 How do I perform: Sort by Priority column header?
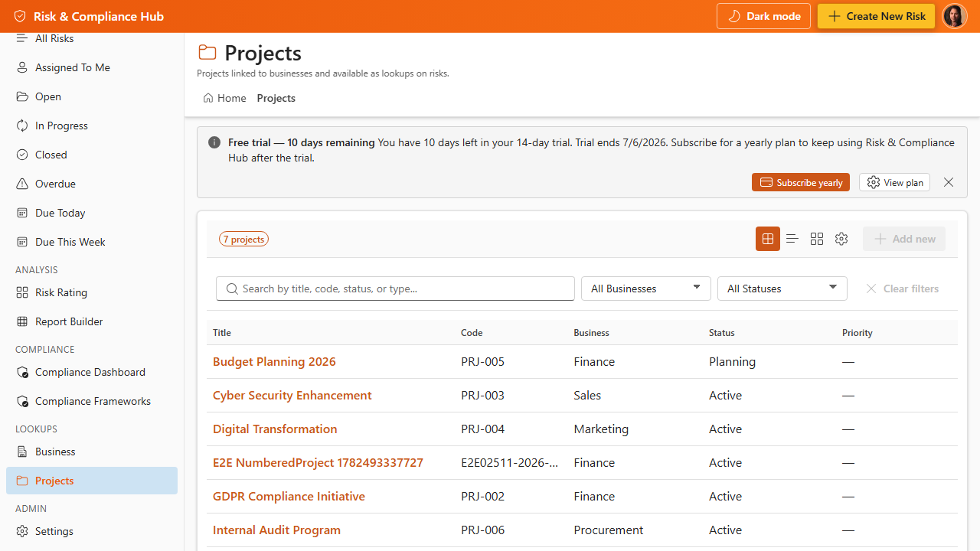[x=857, y=332]
